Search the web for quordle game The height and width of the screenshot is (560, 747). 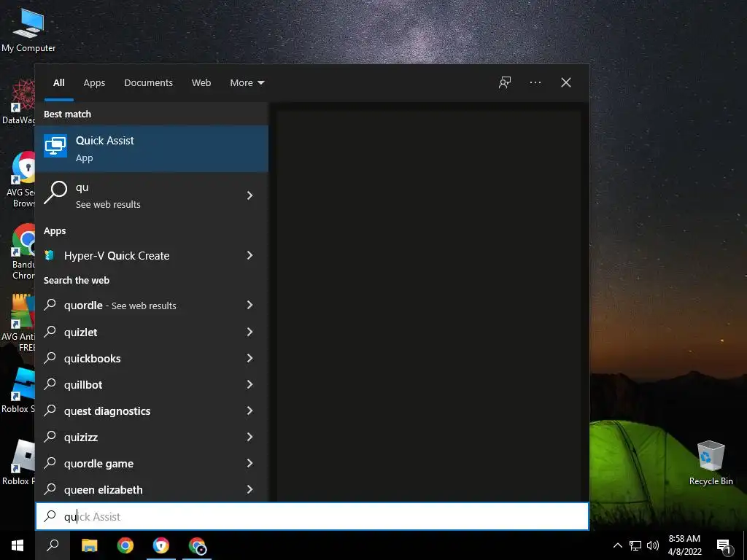click(x=152, y=463)
